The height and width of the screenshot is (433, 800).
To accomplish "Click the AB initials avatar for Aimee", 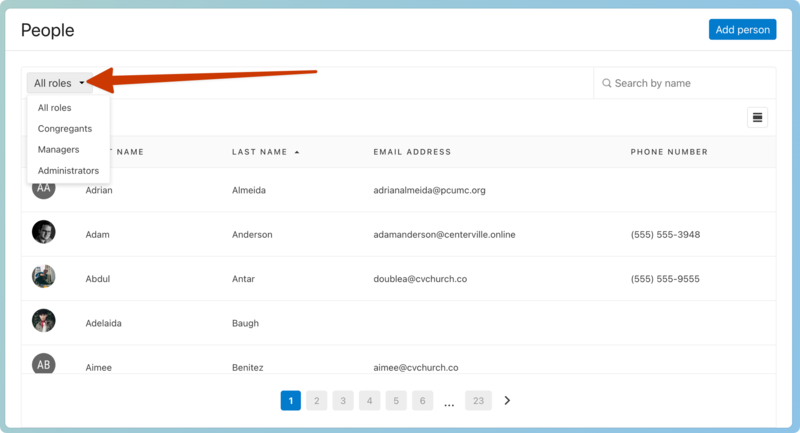I will coord(43,364).
